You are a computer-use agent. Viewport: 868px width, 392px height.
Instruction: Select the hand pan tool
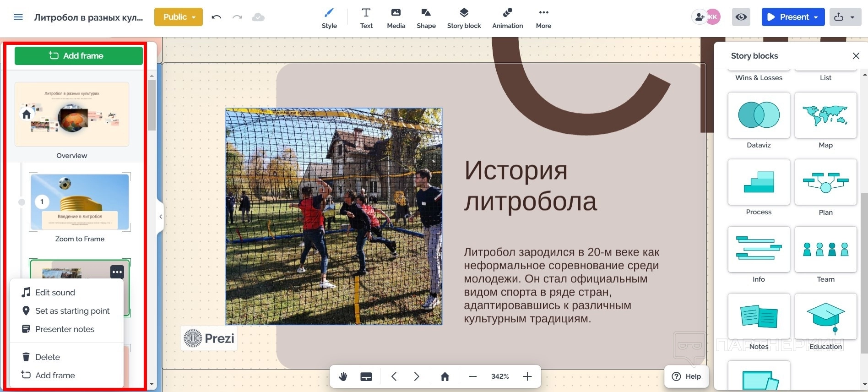(343, 376)
